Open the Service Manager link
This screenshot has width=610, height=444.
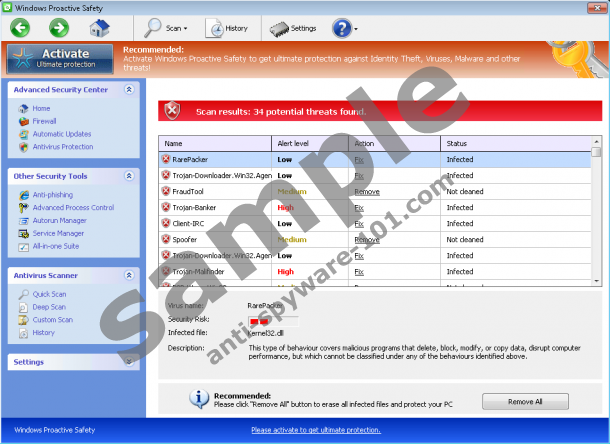click(58, 233)
